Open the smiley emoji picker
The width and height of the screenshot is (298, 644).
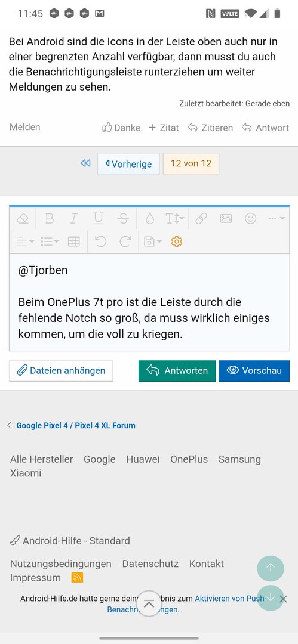(251, 218)
